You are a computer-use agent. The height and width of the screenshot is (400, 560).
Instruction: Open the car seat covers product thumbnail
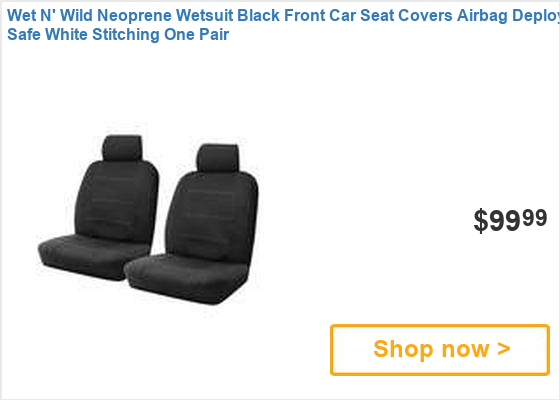tap(148, 219)
